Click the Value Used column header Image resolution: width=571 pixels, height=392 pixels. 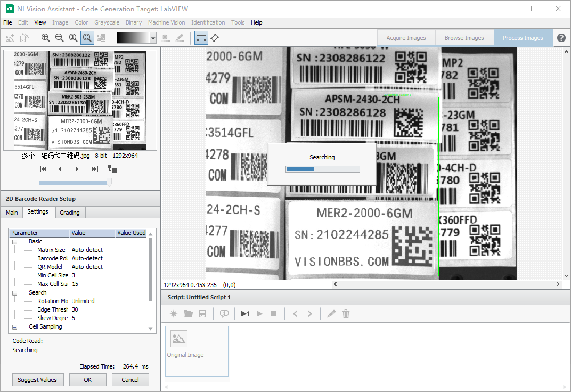[132, 233]
